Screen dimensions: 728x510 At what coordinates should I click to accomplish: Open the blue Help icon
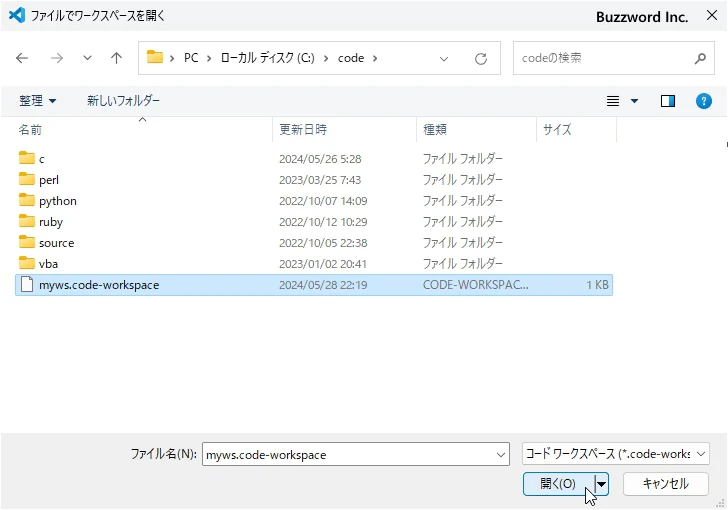tap(703, 101)
